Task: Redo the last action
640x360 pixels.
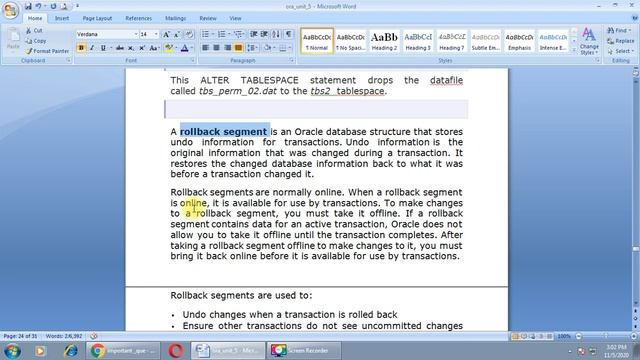Action: point(53,6)
